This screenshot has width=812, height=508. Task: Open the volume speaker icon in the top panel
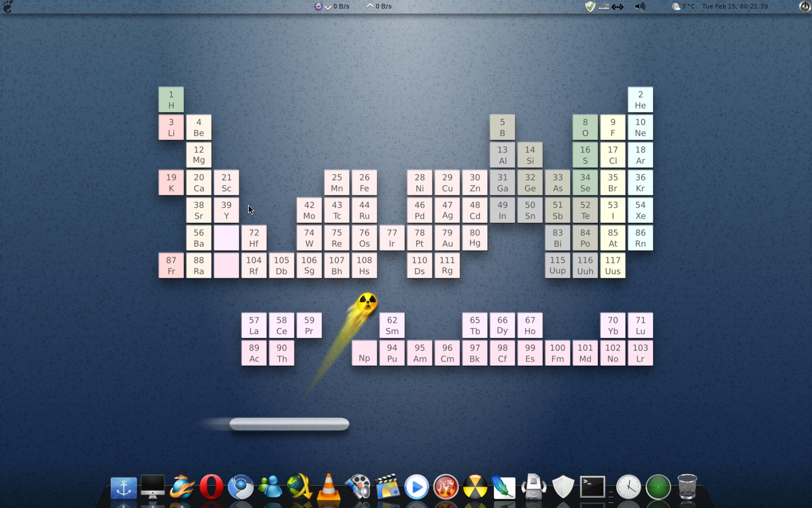(639, 7)
